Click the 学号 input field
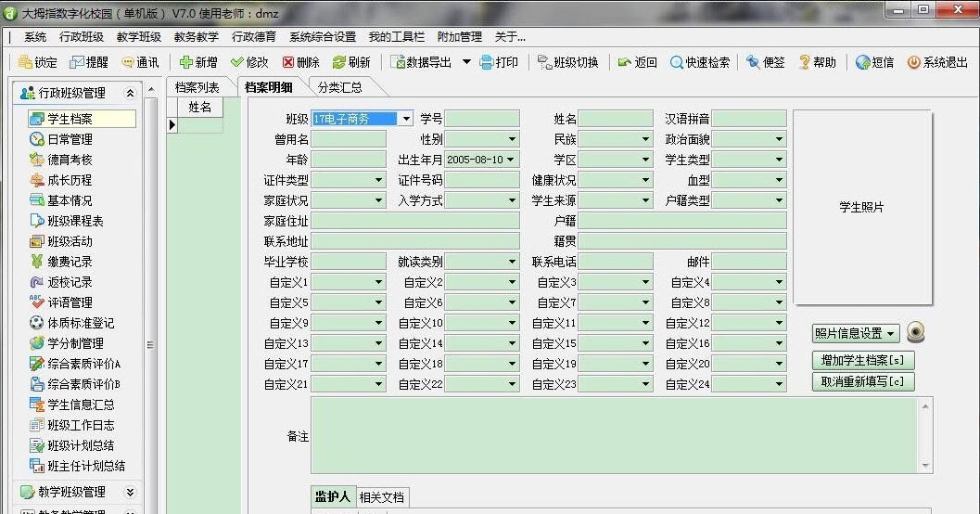Viewport: 980px width, 514px height. click(482, 119)
